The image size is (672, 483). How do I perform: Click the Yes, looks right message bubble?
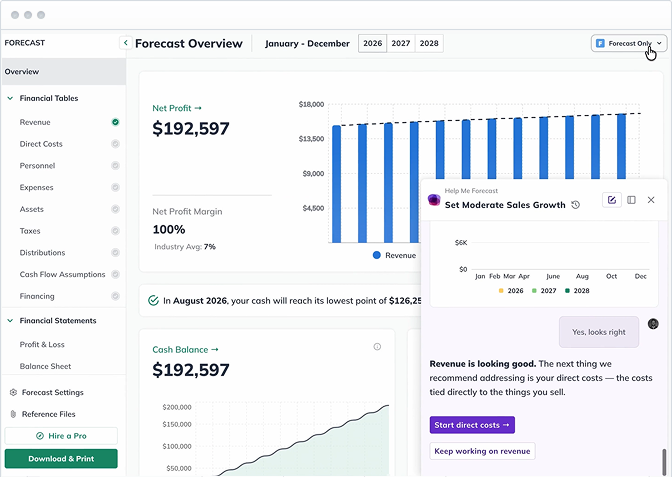[599, 332]
